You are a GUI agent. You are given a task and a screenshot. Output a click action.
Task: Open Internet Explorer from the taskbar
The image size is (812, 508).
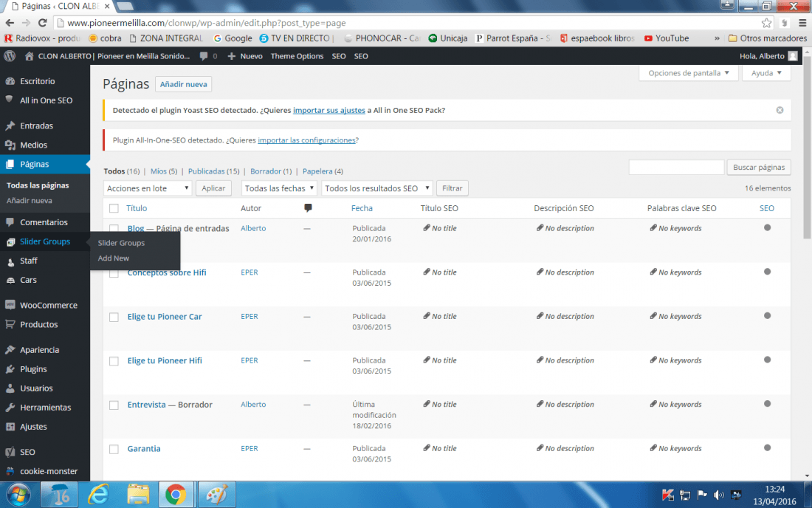[98, 495]
